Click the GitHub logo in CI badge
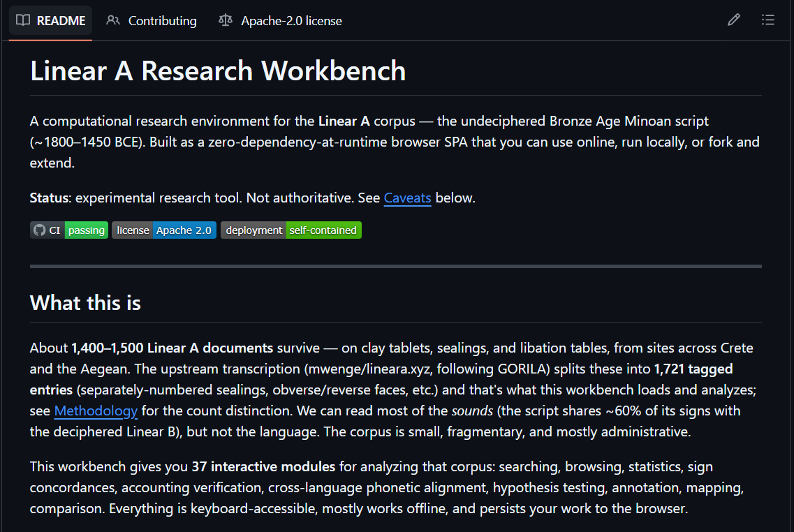This screenshot has height=532, width=794. point(40,230)
